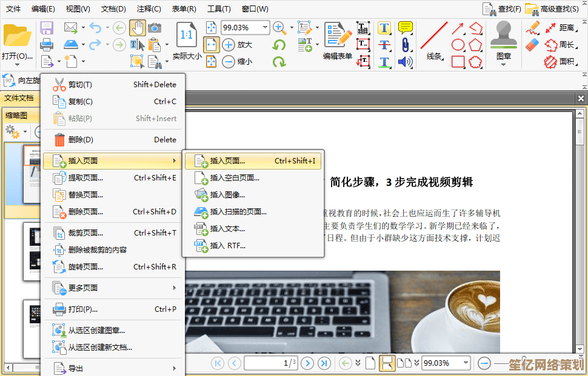Open the sticky note comment tool
Image resolution: width=588 pixels, height=376 pixels.
pos(405,27)
